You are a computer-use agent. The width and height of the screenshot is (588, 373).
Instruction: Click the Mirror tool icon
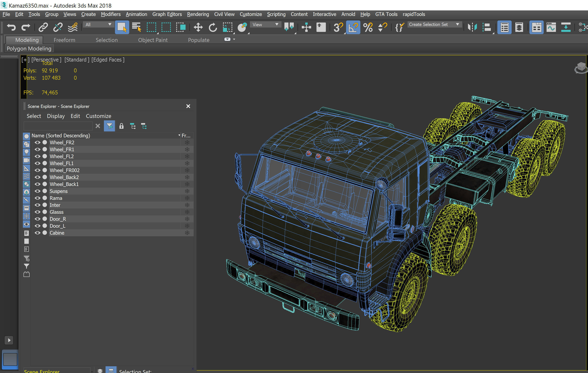tap(472, 27)
